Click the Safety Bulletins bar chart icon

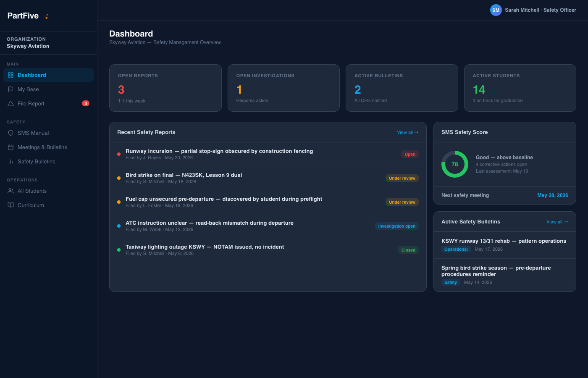click(11, 162)
